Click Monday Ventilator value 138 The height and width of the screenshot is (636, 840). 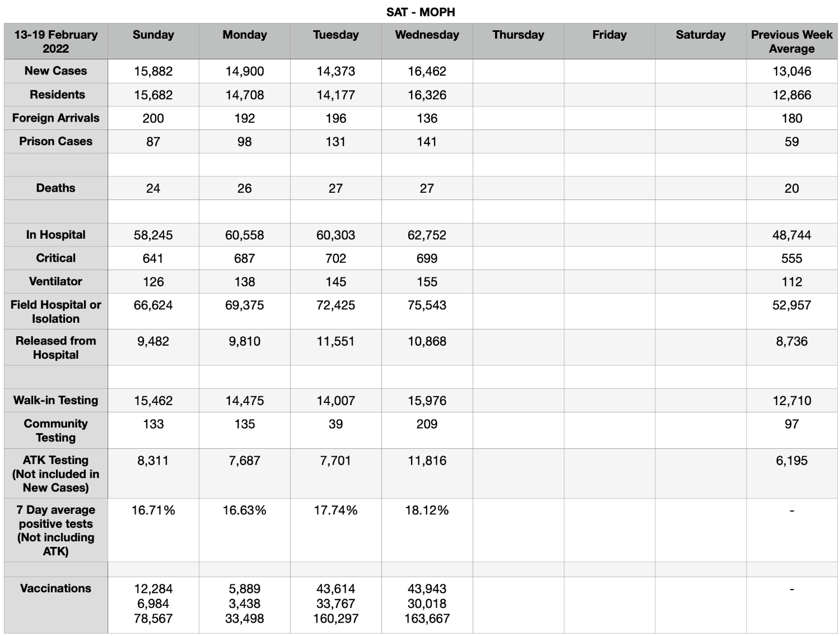coord(245,282)
